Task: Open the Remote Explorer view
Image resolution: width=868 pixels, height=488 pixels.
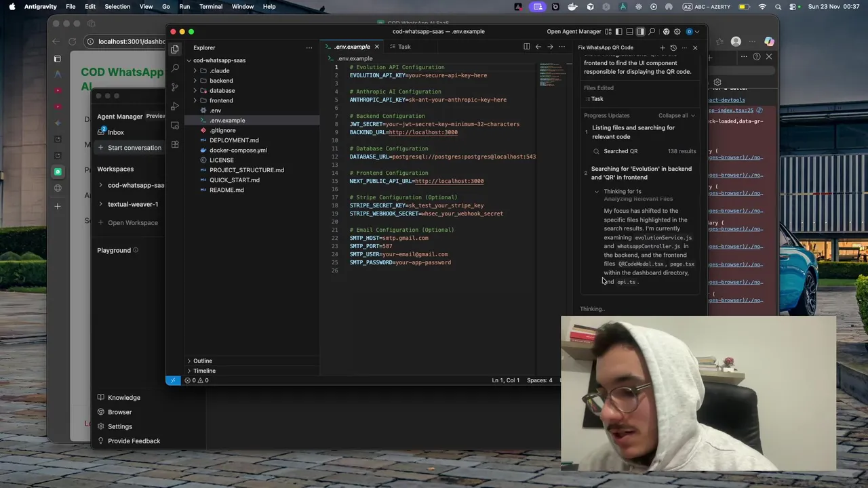Action: (x=175, y=125)
